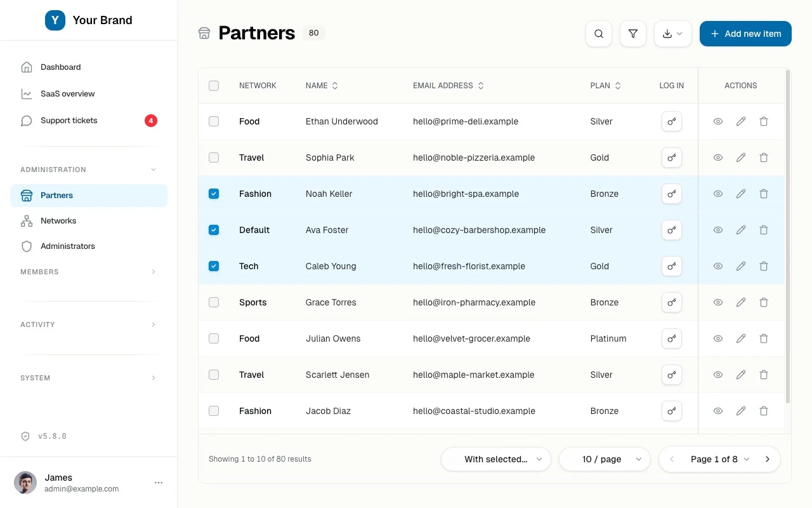This screenshot has width=812, height=508.
Task: Click the v5.8.0 version label
Action: pyautogui.click(x=52, y=436)
